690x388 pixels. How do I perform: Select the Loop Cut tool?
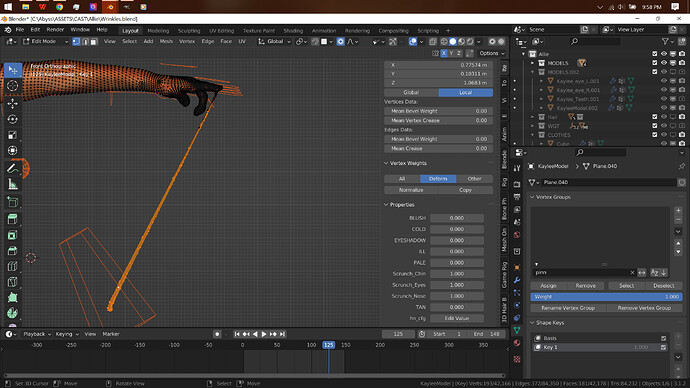[x=12, y=266]
